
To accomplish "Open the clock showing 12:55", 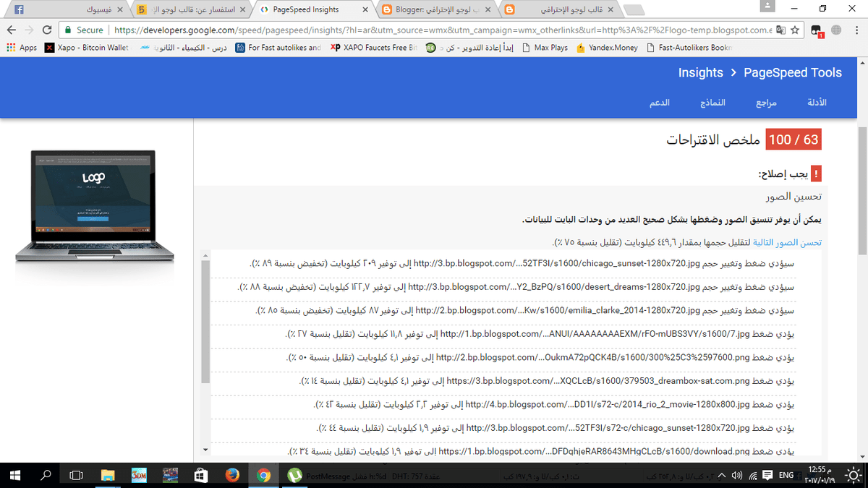I will click(x=820, y=475).
